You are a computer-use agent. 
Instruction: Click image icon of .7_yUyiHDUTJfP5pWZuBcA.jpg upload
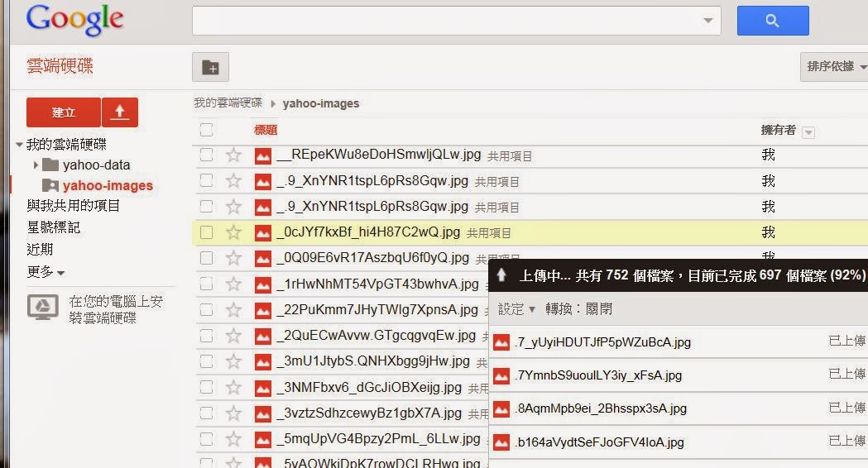tap(501, 343)
